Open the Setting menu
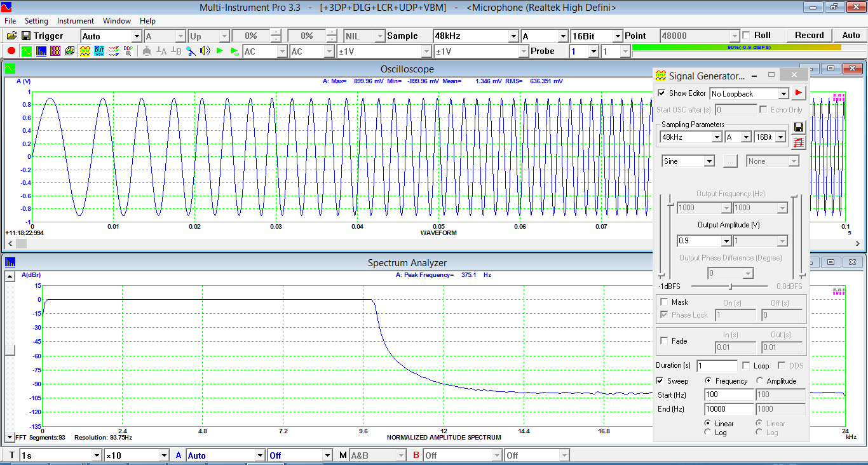This screenshot has width=868, height=465. pyautogui.click(x=36, y=21)
